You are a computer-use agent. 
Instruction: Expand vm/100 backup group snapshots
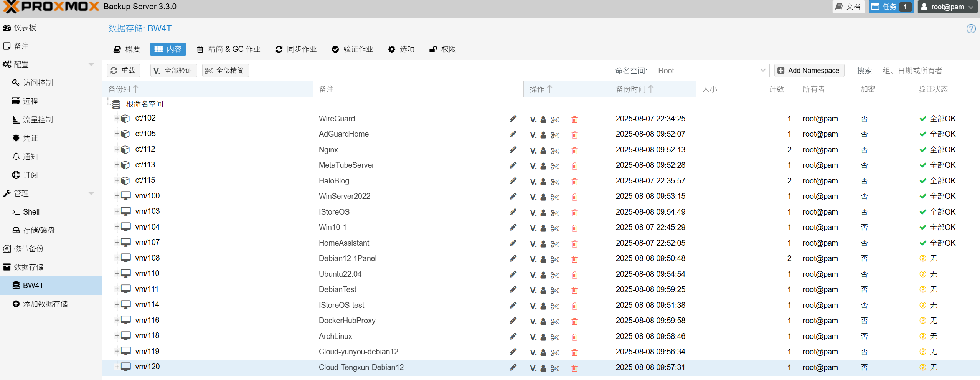(x=117, y=196)
